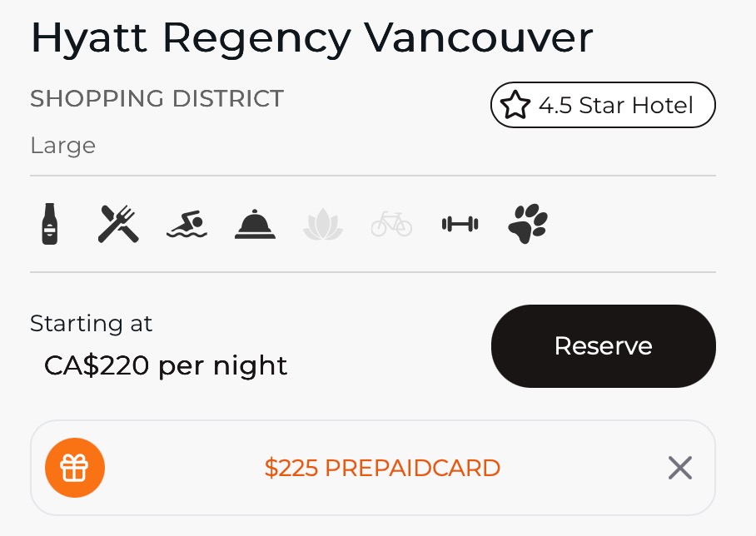The height and width of the screenshot is (536, 756).
Task: Reserve the Hyatt Regency Vancouver
Action: (x=603, y=345)
